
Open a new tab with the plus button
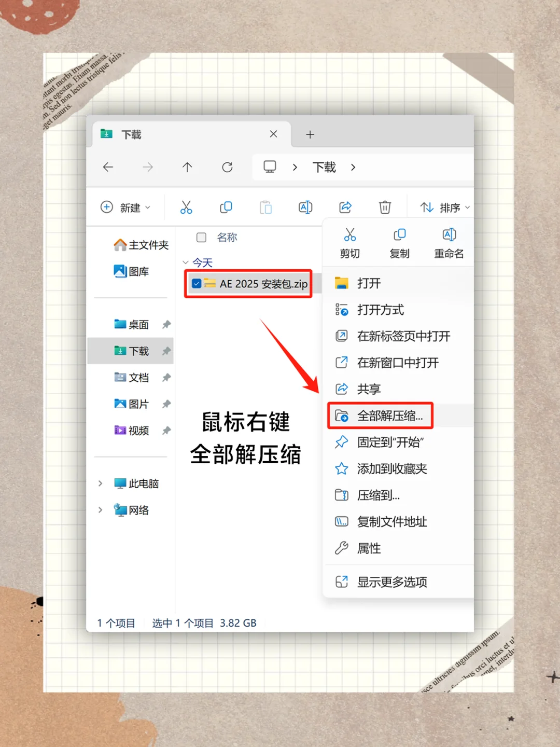[310, 134]
